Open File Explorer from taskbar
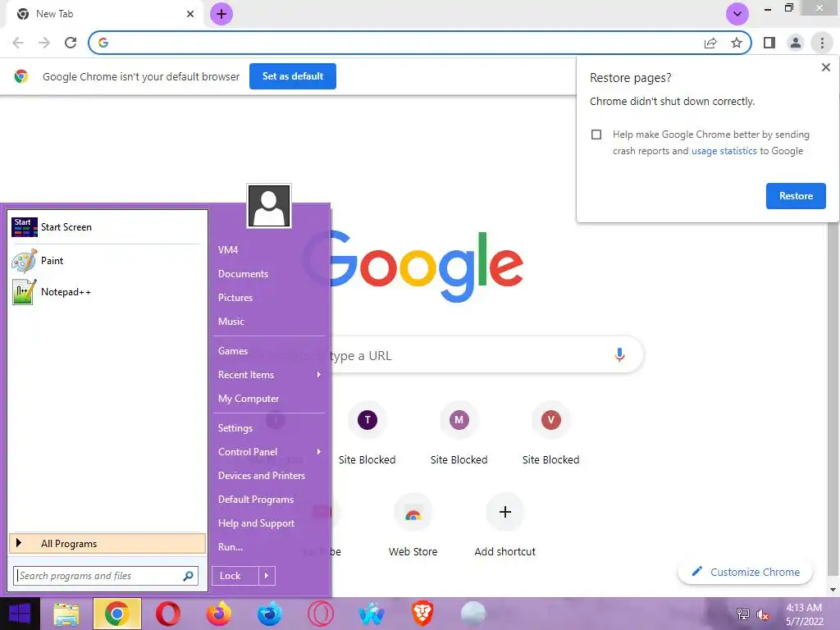This screenshot has width=840, height=630. coord(66,614)
